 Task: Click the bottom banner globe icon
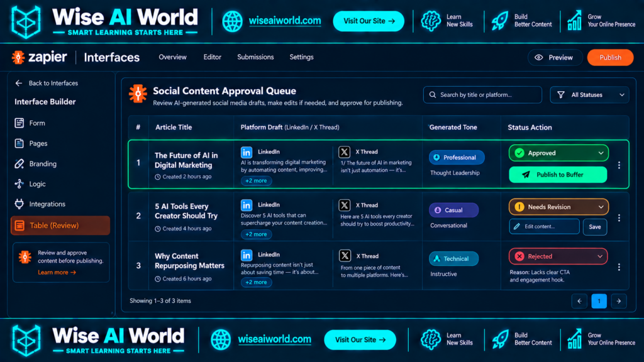point(221,340)
